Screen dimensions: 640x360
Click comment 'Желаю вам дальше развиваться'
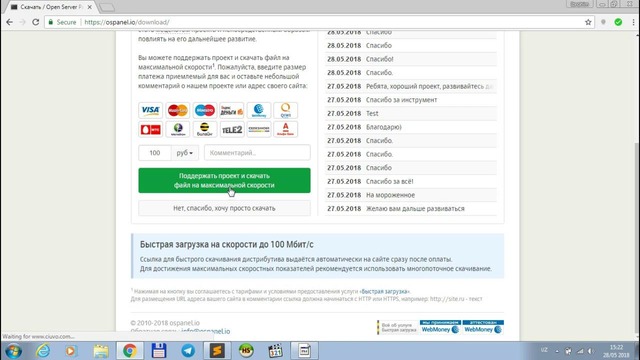415,209
